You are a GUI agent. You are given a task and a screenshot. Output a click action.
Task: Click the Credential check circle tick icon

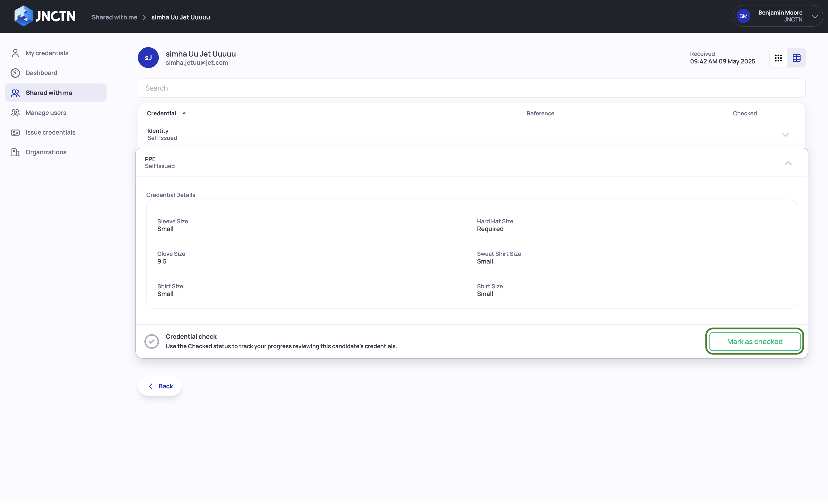click(x=152, y=341)
